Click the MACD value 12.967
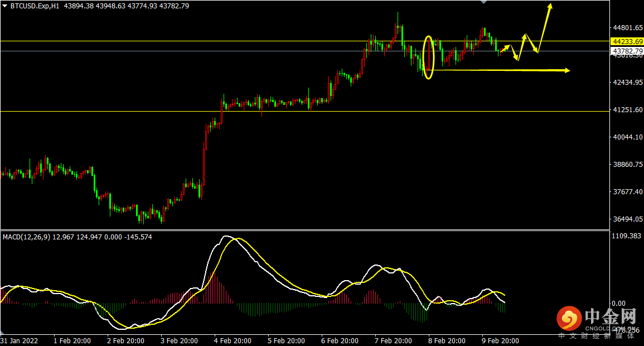The height and width of the screenshot is (346, 644). 63,237
